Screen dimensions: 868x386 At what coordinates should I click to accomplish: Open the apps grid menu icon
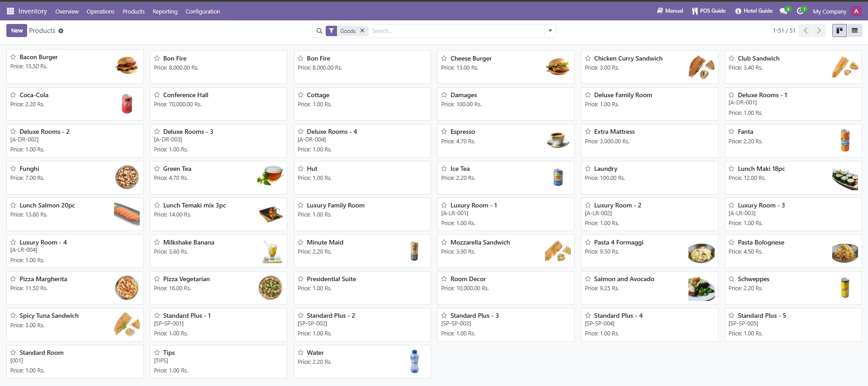click(x=10, y=11)
